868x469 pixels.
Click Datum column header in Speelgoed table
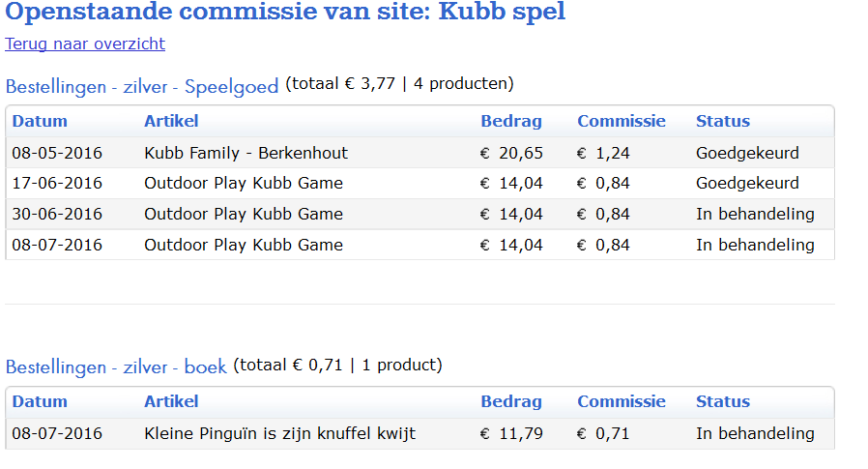click(40, 121)
